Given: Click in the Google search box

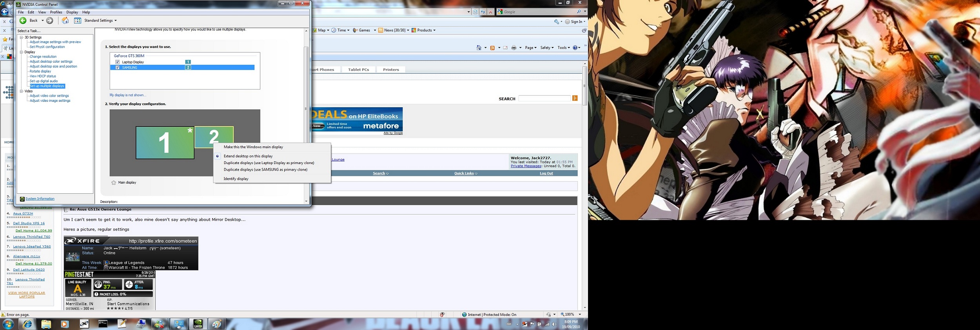Looking at the screenshot, I should click(540, 12).
